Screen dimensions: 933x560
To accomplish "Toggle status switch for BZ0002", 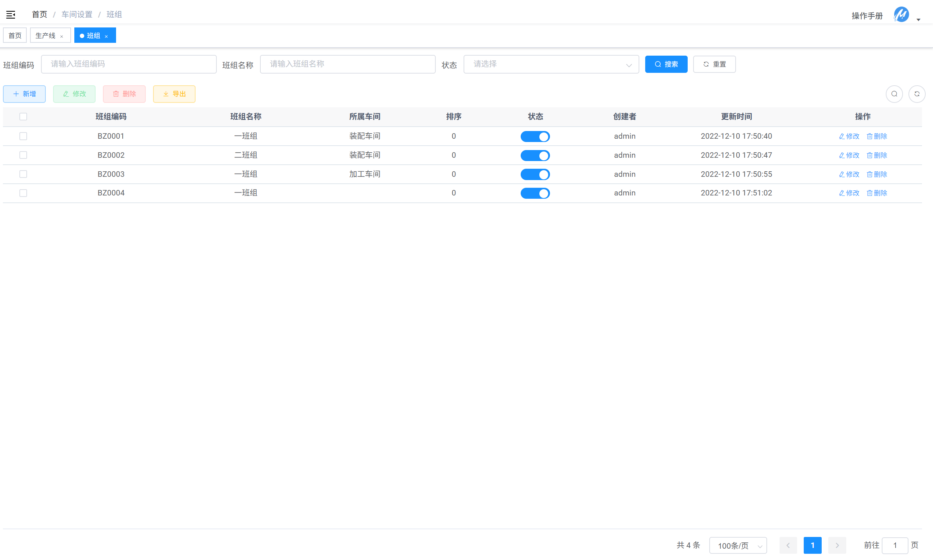I will coord(535,156).
